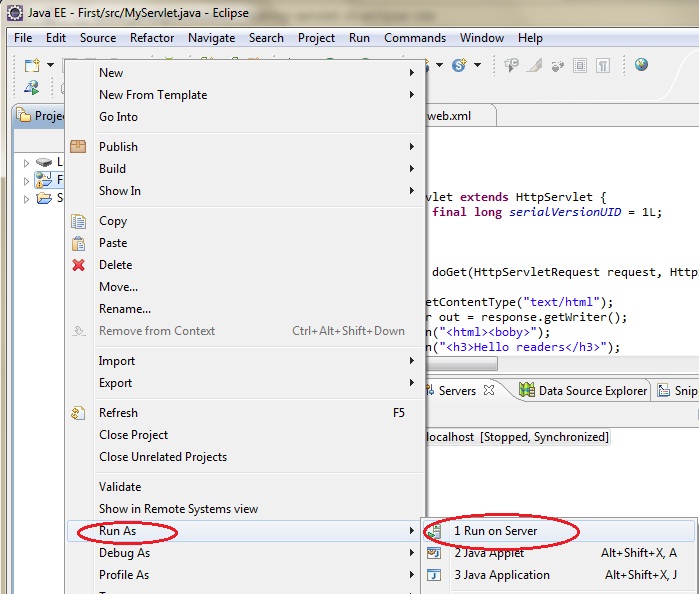Select the Servers folder icon in tree
Image resolution: width=699 pixels, height=594 pixels.
point(44,198)
